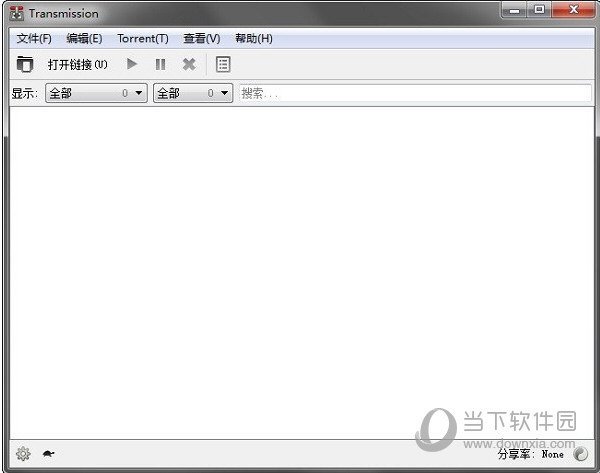
Task: Click the 打开链接(U) toolbar button
Action: pos(78,64)
